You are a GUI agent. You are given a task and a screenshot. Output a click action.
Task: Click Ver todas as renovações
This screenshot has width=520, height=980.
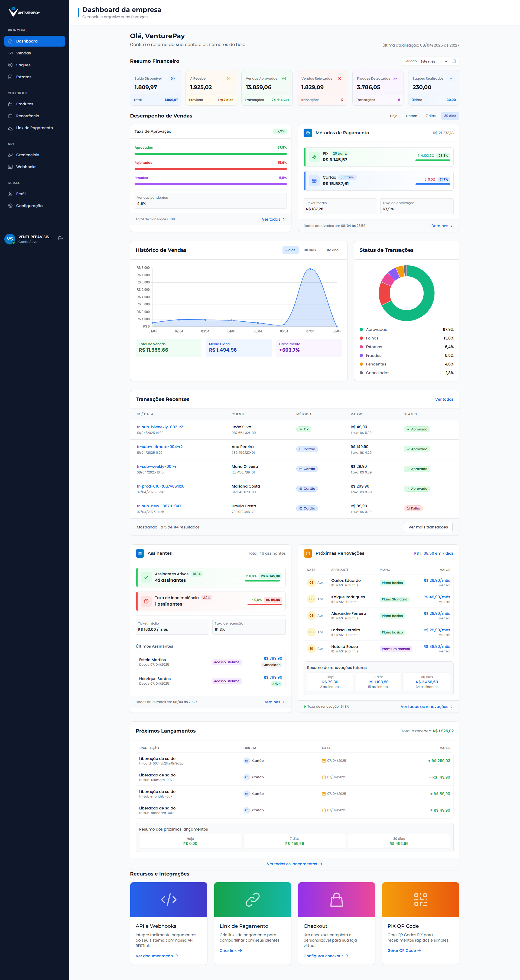point(427,707)
